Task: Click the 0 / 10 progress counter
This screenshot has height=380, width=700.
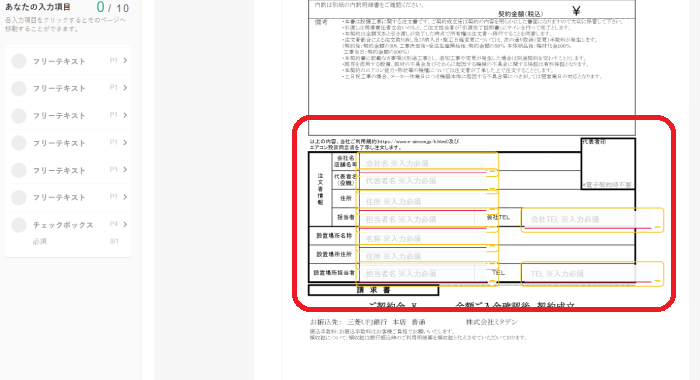Action: coord(112,8)
